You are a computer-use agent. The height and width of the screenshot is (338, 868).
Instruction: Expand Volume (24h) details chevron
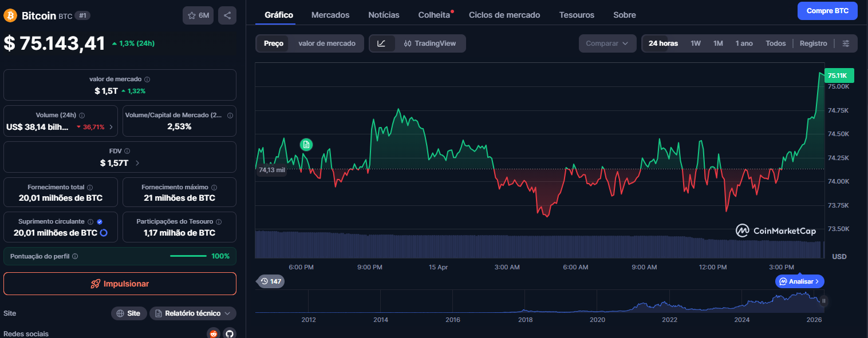point(111,127)
